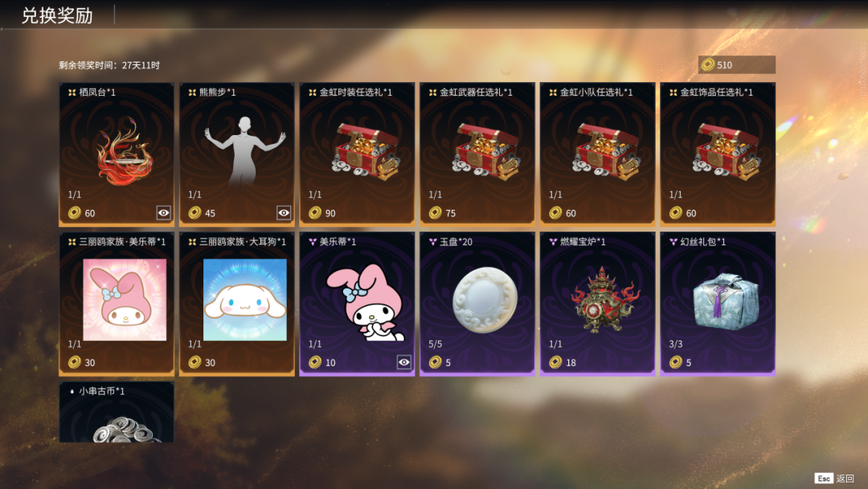The image size is (868, 489).
Task: Click the 510 coin balance display
Action: click(x=737, y=65)
